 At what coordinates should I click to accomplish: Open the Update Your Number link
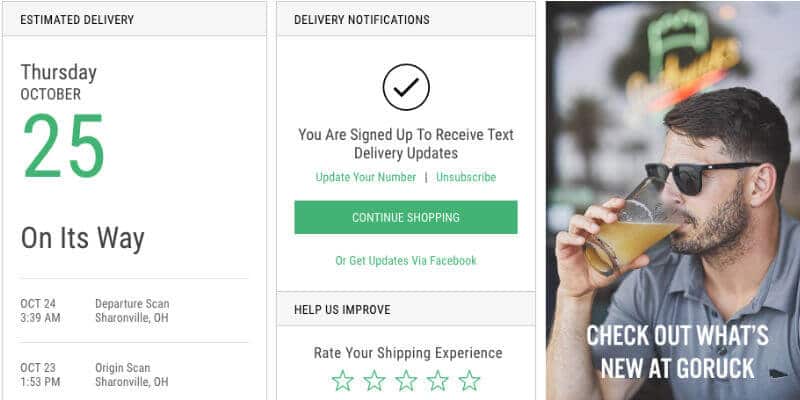(x=366, y=177)
